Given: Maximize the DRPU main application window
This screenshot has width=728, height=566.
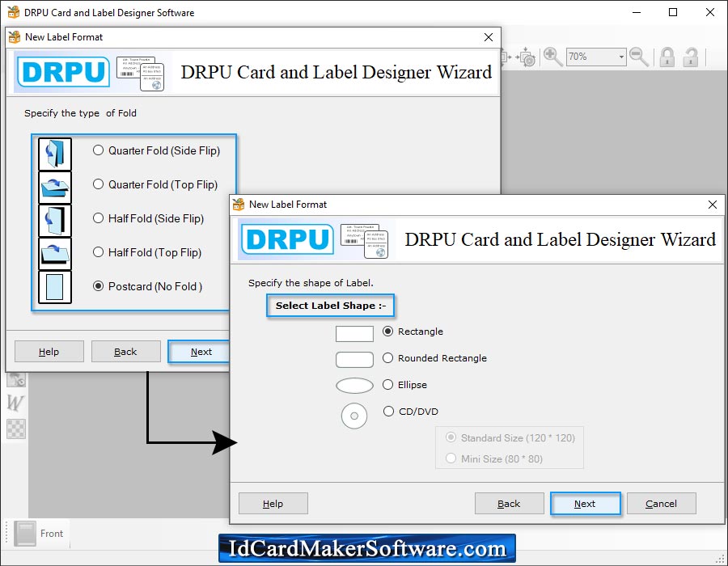Looking at the screenshot, I should pos(673,12).
